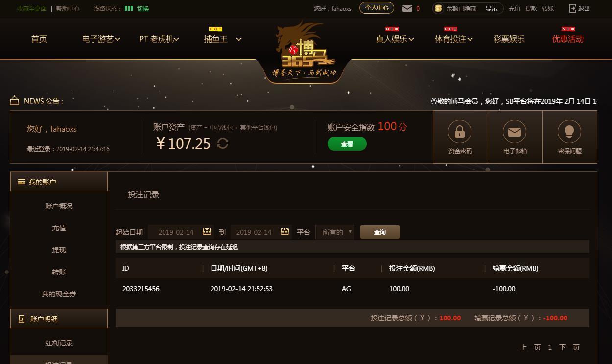Open the mail envelope icon in top bar
This screenshot has width=612, height=364.
pos(407,8)
